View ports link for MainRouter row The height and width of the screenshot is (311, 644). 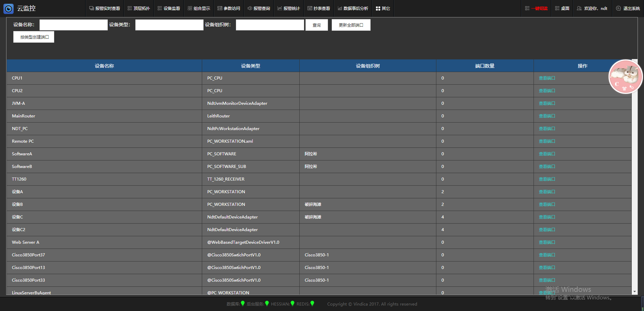click(x=547, y=116)
